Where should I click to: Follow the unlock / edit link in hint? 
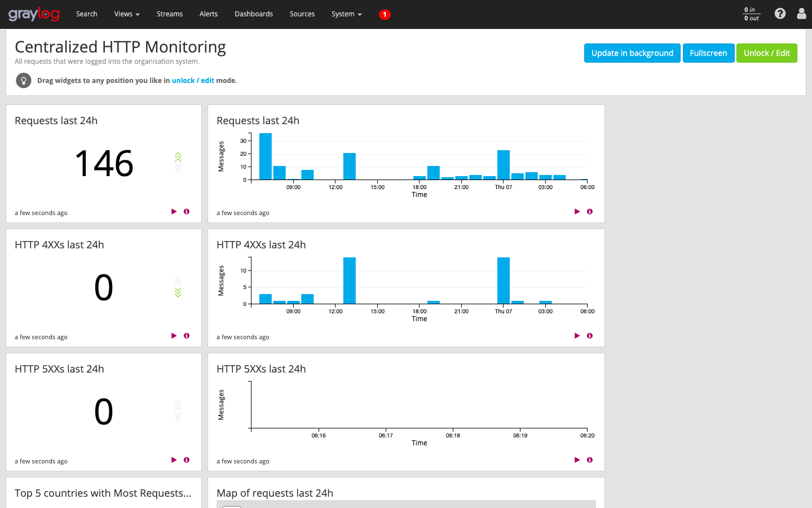(193, 81)
